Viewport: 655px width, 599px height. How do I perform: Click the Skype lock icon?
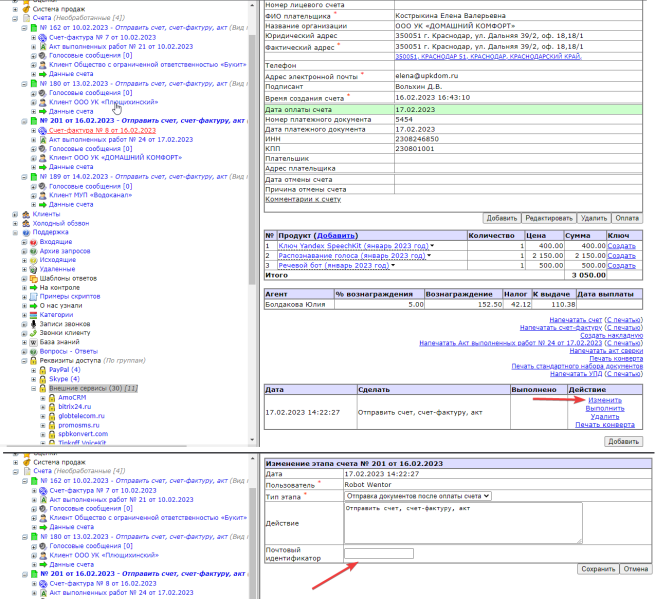[x=43, y=379]
